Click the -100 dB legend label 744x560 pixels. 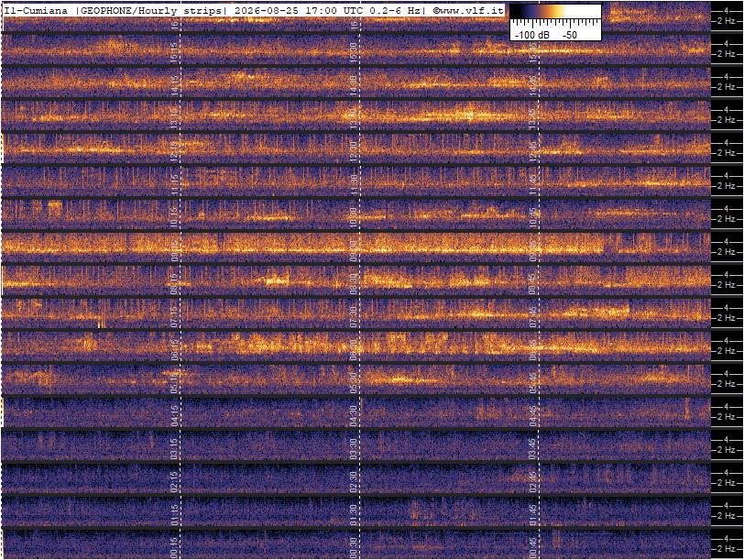(532, 35)
